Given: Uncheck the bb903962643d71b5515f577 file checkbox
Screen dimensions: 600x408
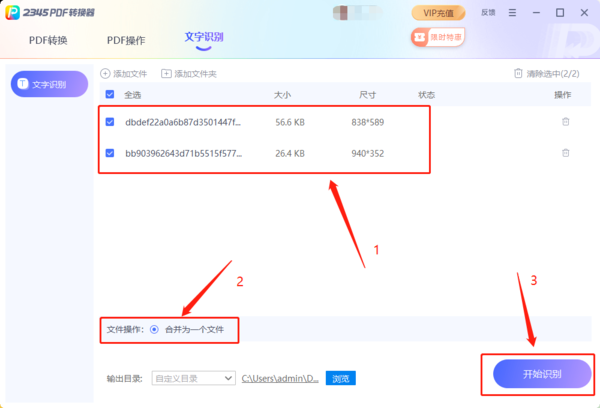Looking at the screenshot, I should 110,153.
